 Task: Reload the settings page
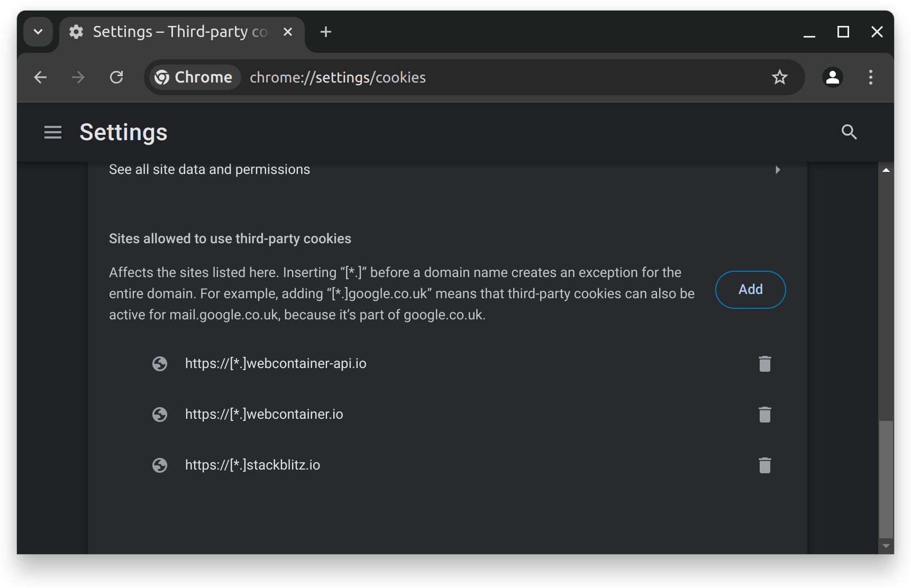116,77
